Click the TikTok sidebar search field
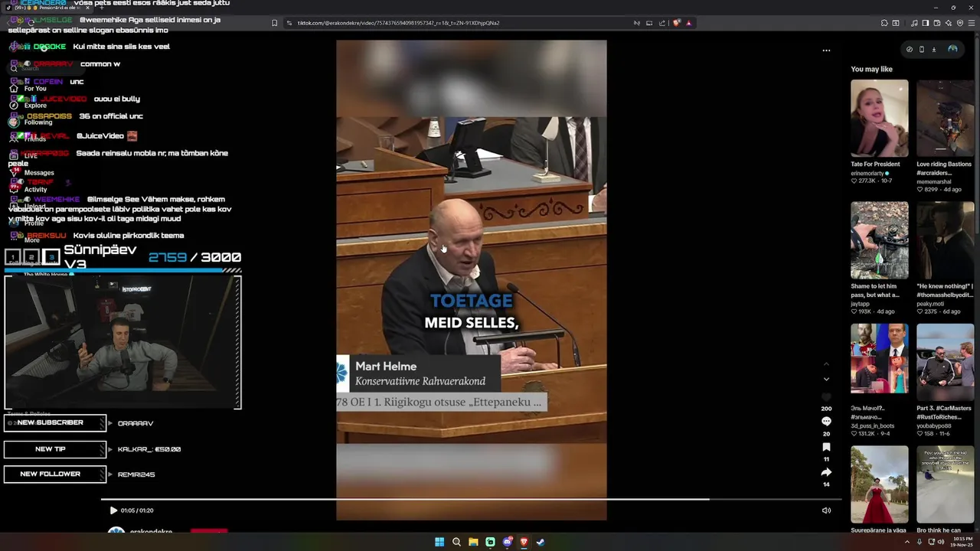This screenshot has height=551, width=980. coord(46,68)
